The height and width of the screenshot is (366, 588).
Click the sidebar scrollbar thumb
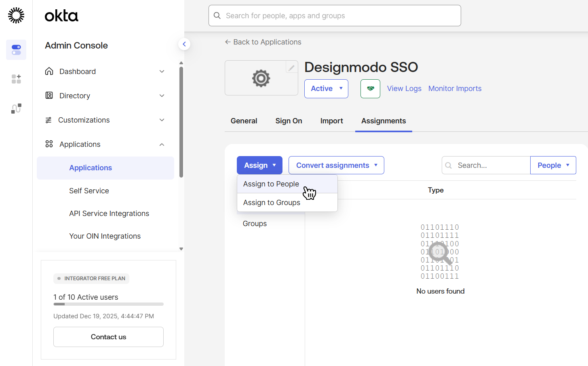click(181, 122)
